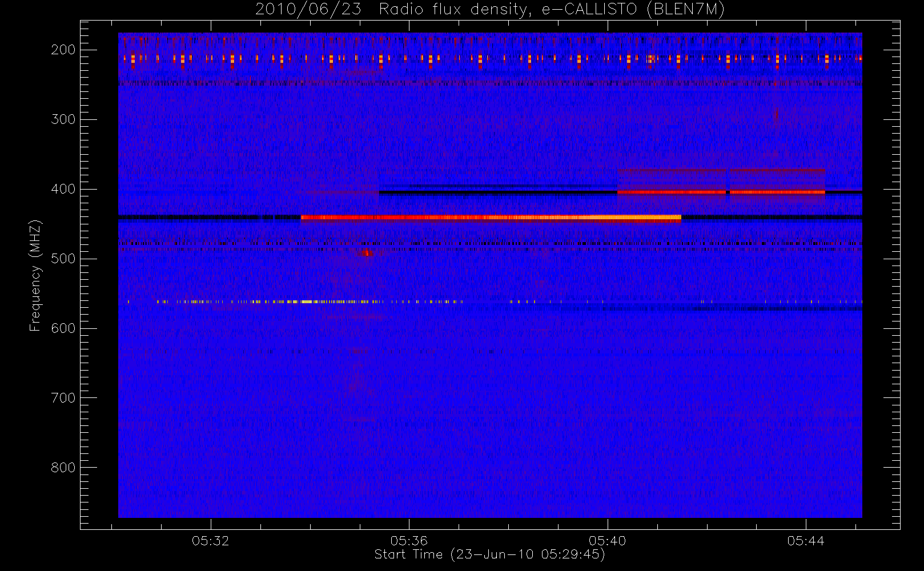Click the 'Frequency (MHZ)' axis label
This screenshot has height=571, width=924.
(x=35, y=276)
